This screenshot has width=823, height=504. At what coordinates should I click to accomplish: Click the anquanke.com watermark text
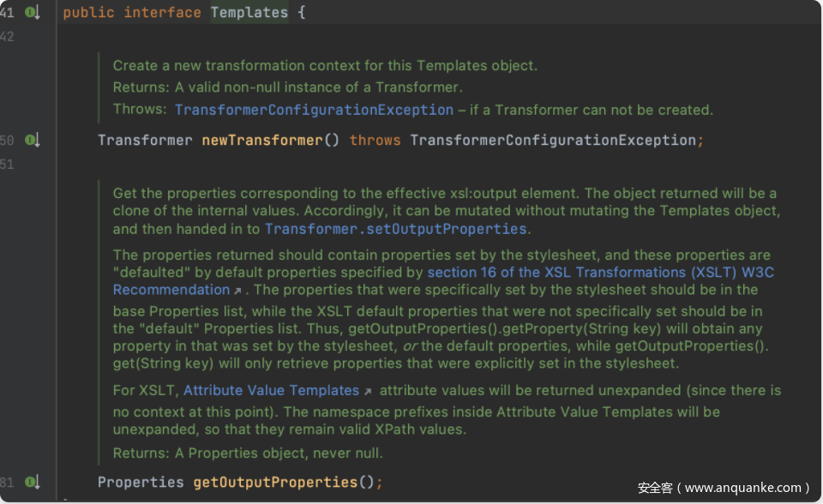click(x=723, y=488)
